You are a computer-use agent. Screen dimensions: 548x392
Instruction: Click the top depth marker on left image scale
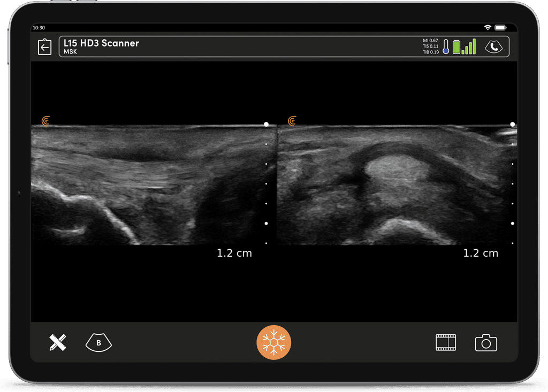[266, 124]
